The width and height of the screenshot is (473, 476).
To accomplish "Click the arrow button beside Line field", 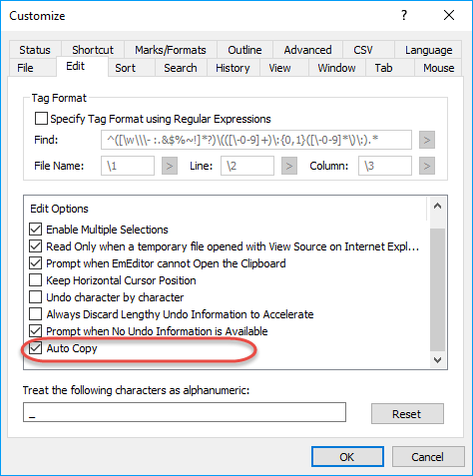I will coord(289,166).
